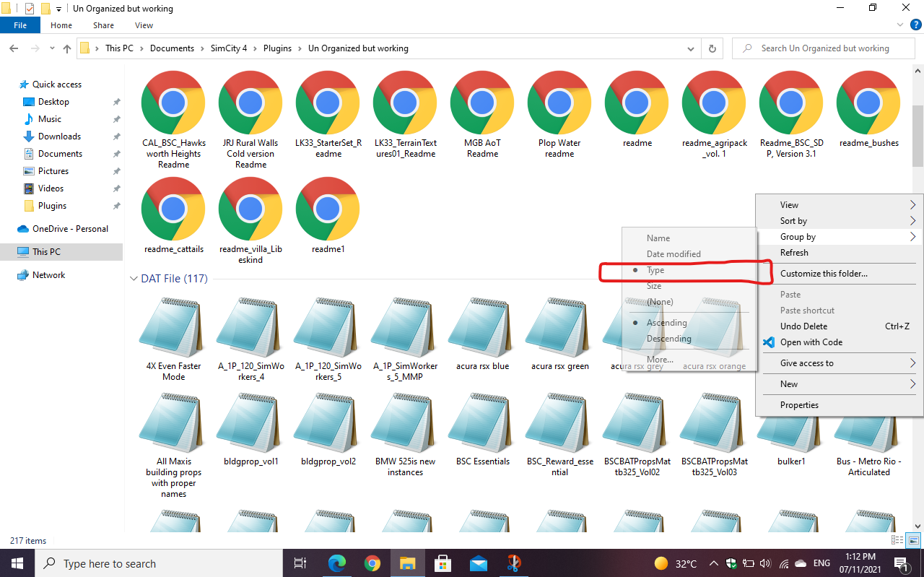Choose Refresh in the context menu
Screen dimensions: 924x577
tap(840, 253)
